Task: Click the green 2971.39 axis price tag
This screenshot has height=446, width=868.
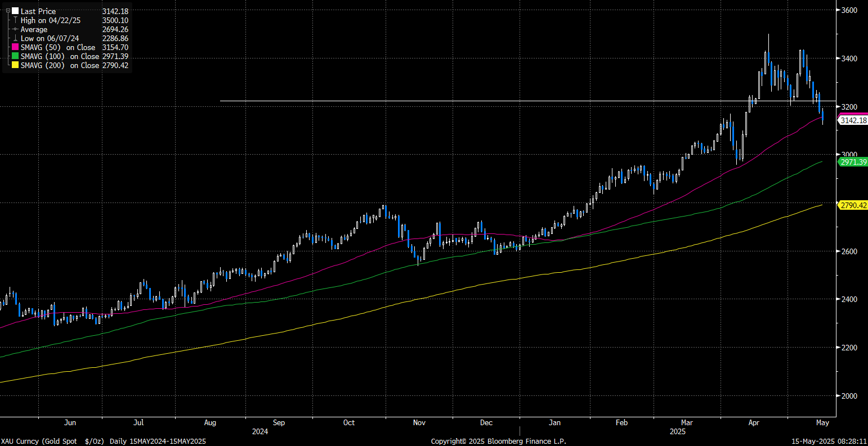Action: click(852, 162)
